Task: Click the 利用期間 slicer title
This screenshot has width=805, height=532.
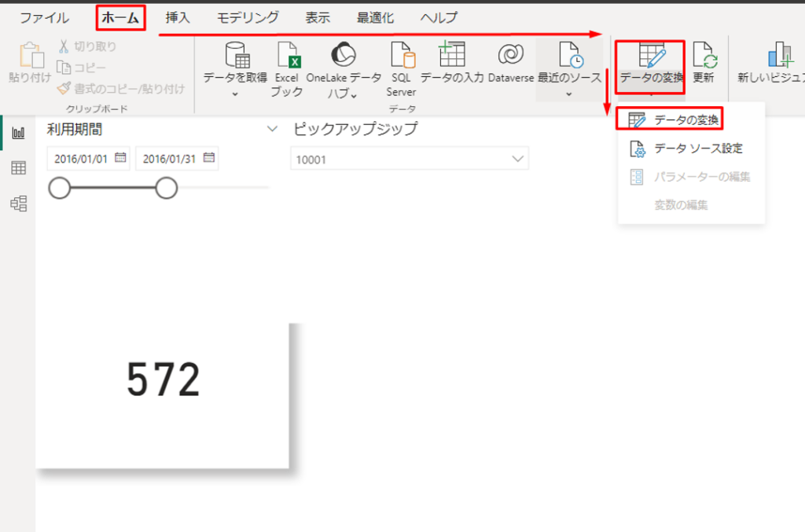Action: [75, 130]
